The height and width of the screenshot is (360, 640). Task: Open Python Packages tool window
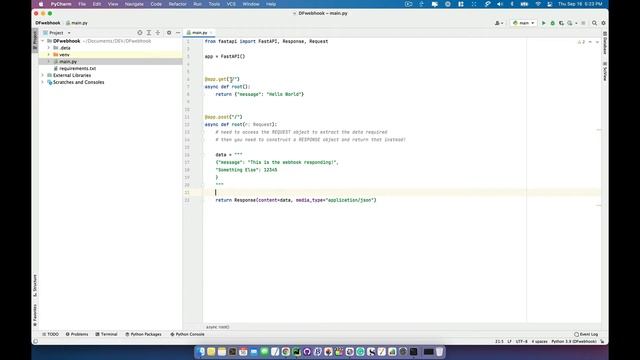coord(143,334)
